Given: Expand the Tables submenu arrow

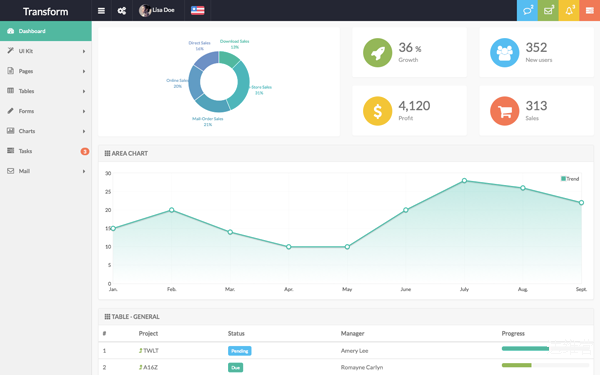Looking at the screenshot, I should (84, 91).
